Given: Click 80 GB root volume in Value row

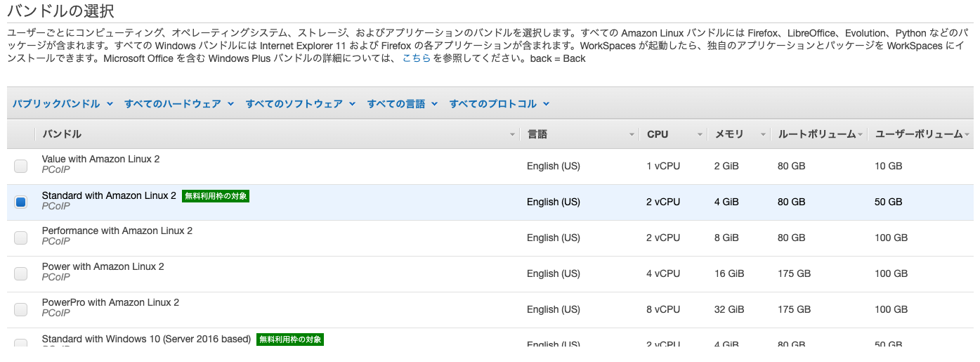Looking at the screenshot, I should (x=791, y=166).
